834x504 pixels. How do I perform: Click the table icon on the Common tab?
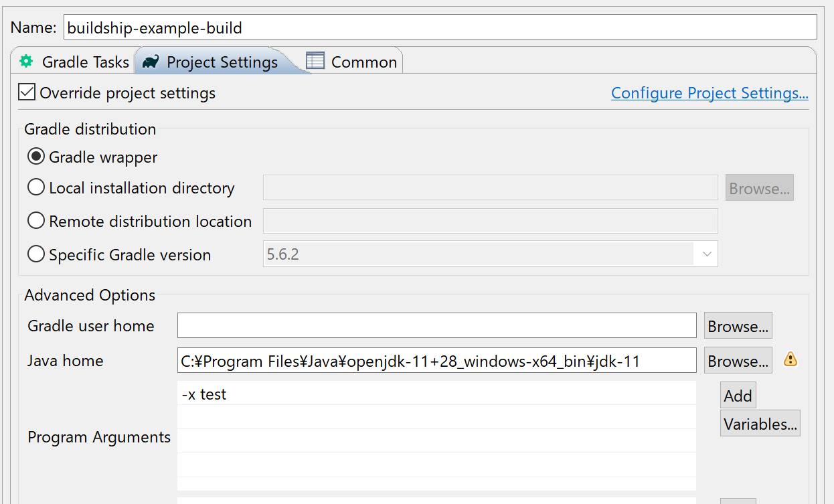click(x=315, y=61)
